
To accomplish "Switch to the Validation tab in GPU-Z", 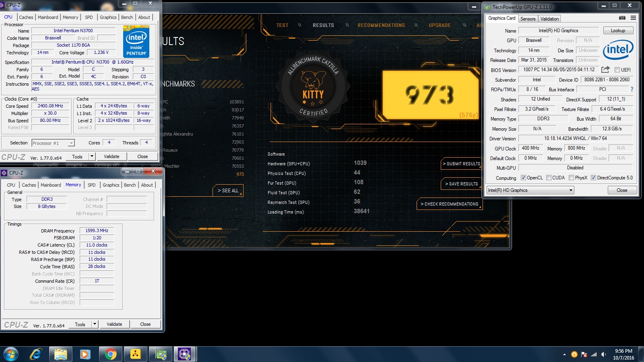I will pos(549,19).
